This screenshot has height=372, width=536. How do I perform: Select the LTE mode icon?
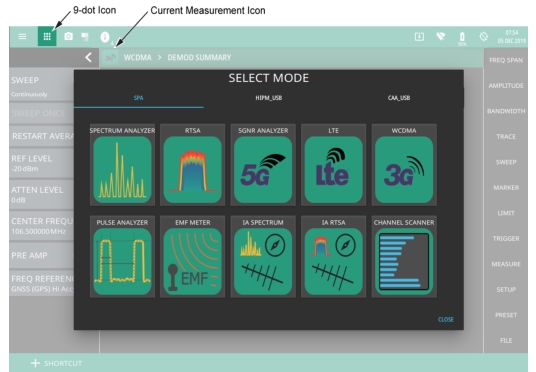point(334,169)
